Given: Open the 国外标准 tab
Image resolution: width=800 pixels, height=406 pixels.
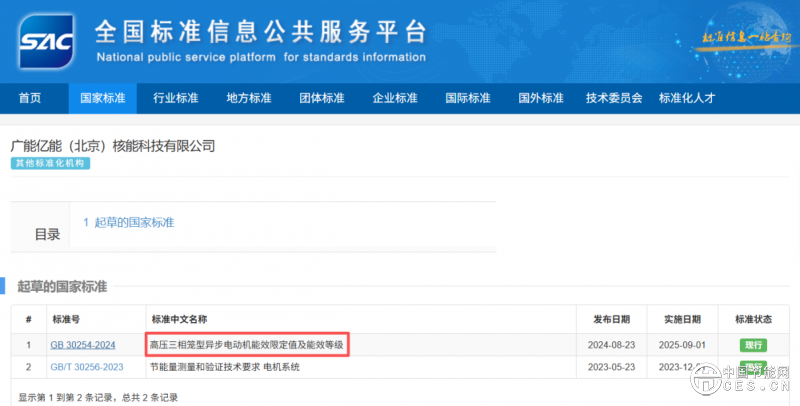Looking at the screenshot, I should 540,98.
